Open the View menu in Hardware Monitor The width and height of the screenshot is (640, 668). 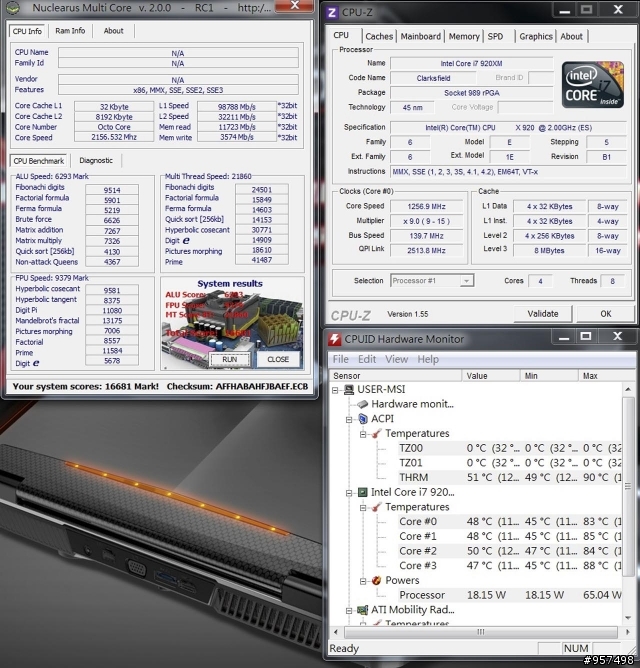point(396,360)
